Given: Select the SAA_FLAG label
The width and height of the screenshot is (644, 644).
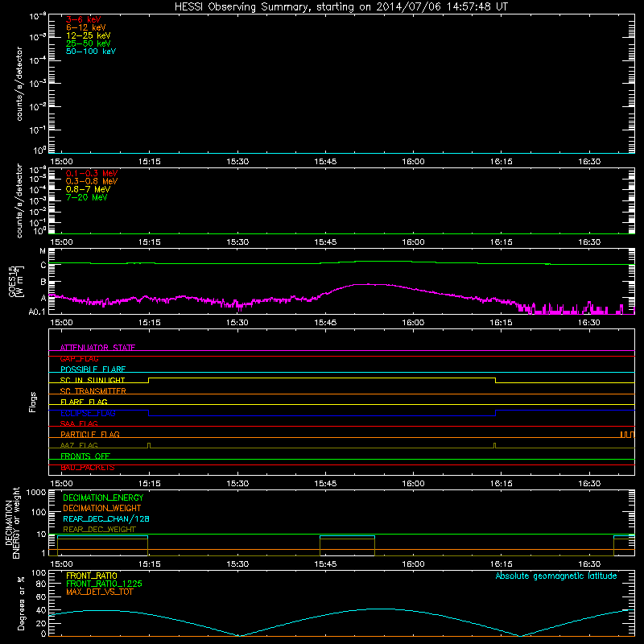Looking at the screenshot, I should 79,423.
